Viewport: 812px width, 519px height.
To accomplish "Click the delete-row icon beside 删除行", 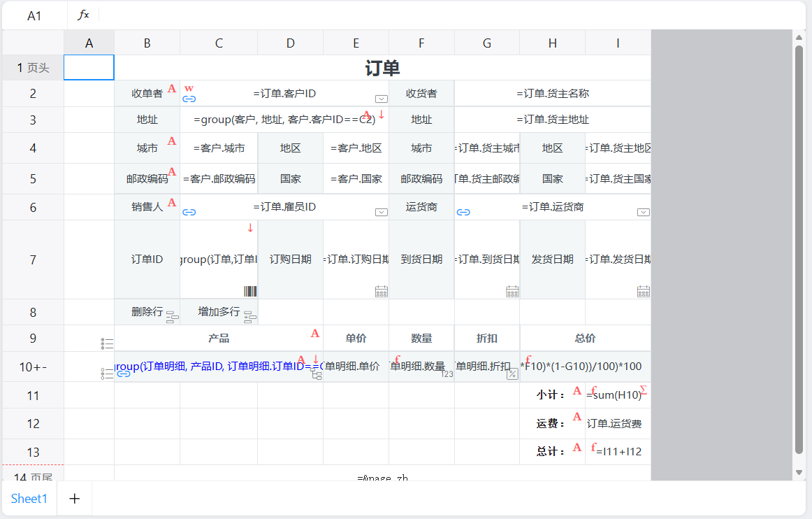I will coord(173,318).
